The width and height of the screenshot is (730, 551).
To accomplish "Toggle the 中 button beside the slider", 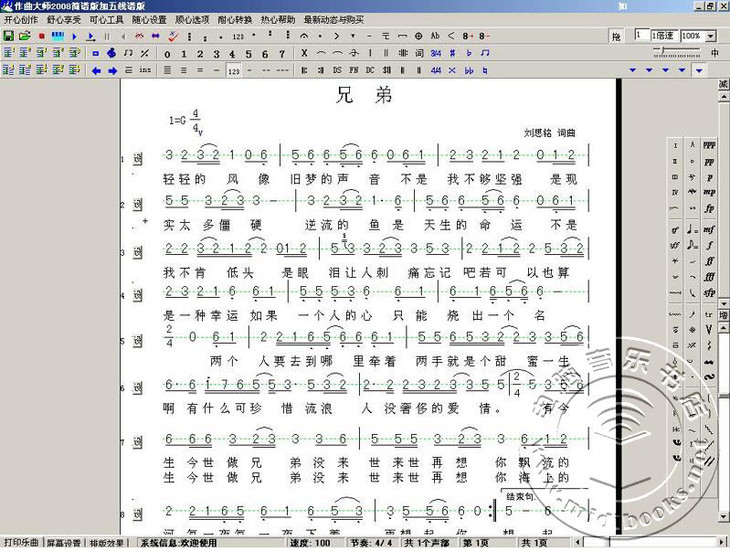I will (x=715, y=53).
